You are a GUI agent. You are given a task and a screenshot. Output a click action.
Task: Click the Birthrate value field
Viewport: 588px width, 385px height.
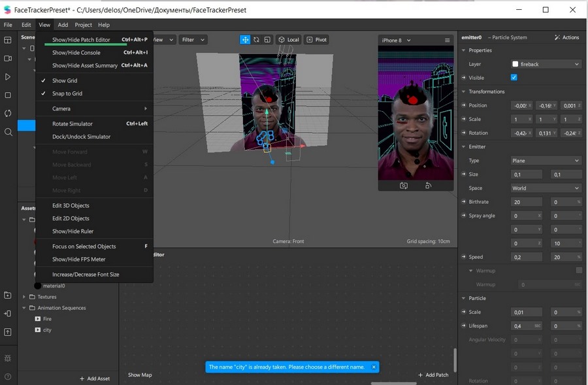527,202
